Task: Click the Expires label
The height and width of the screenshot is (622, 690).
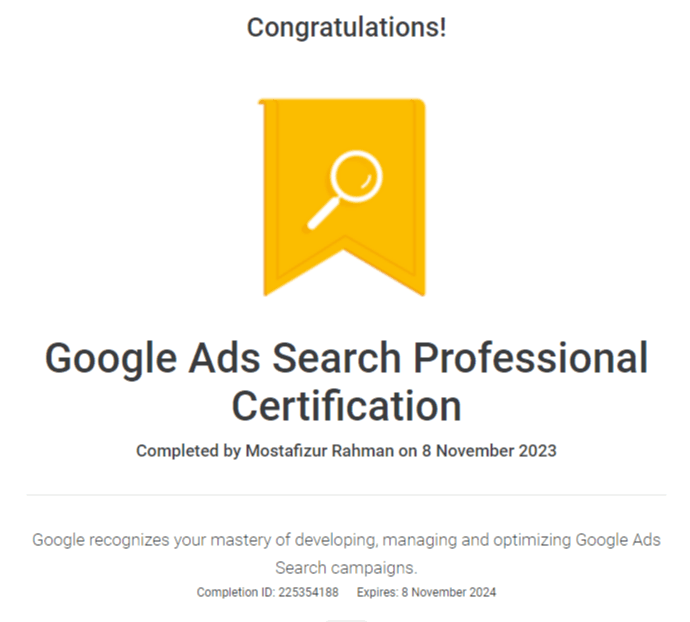Action: [x=378, y=593]
